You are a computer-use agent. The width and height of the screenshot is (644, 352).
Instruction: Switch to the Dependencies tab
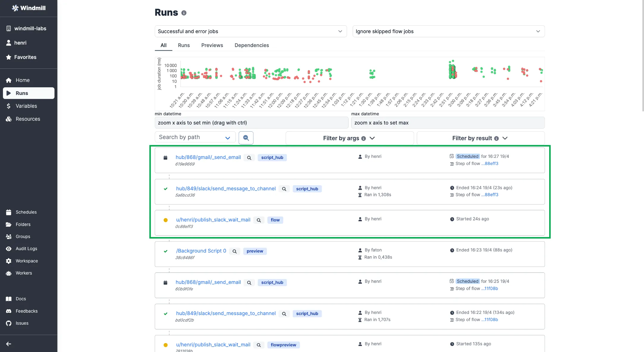[251, 45]
